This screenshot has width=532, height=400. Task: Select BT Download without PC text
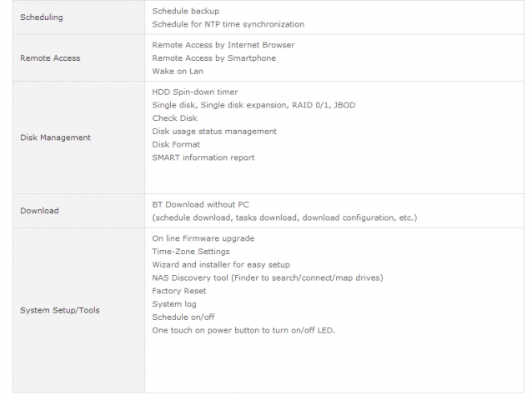tap(201, 204)
